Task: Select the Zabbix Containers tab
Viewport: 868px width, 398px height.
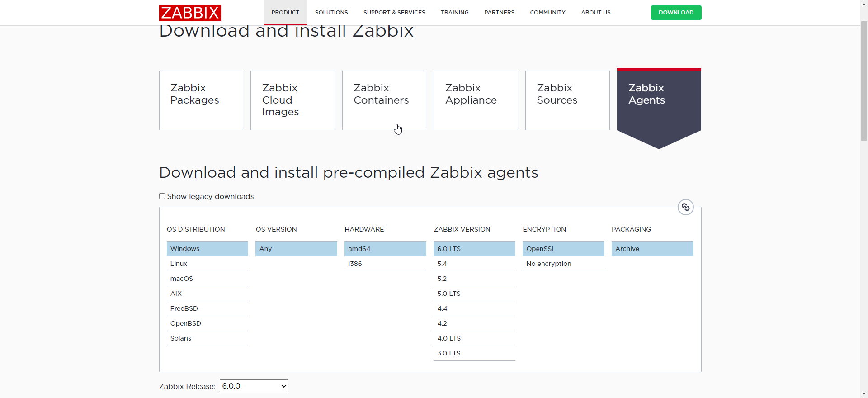Action: [384, 100]
